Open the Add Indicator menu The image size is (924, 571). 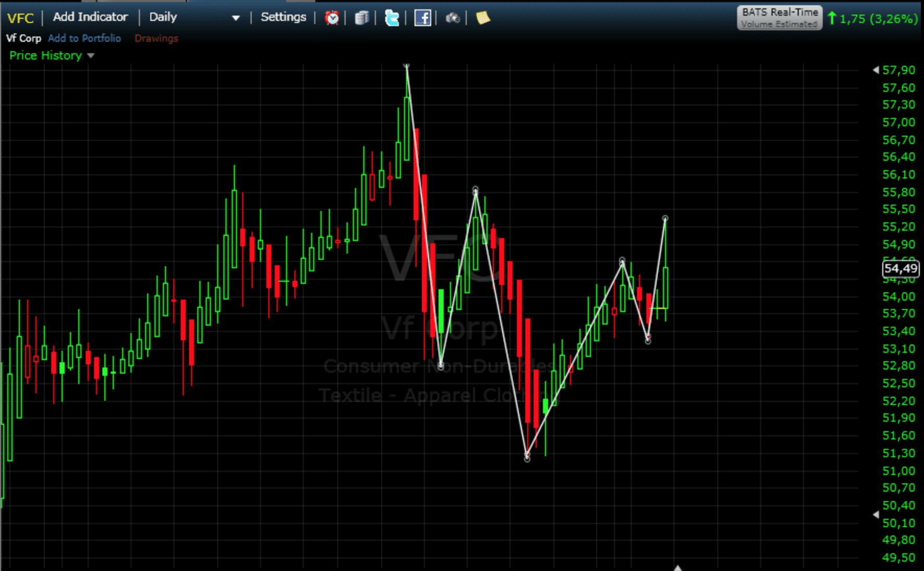[90, 17]
